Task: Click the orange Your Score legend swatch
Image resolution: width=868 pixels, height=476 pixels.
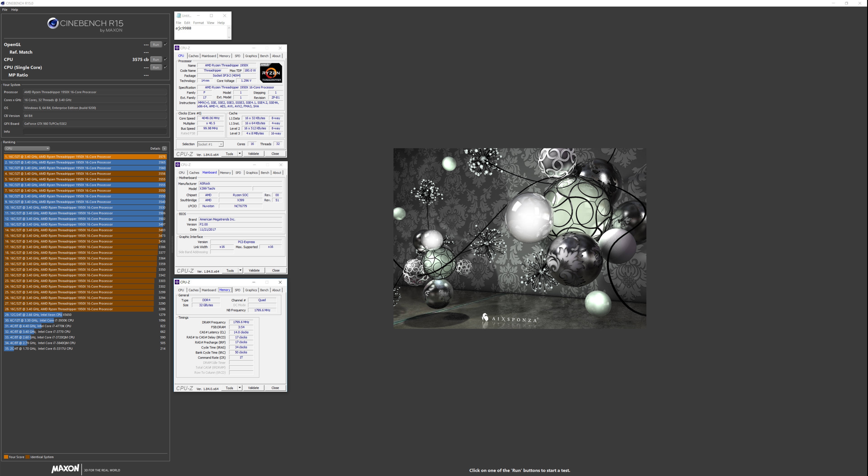Action: click(x=6, y=457)
